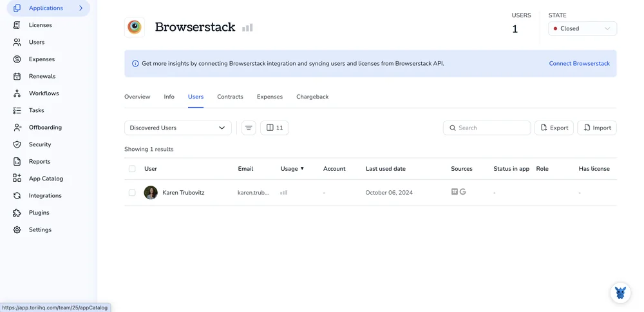Open Applications in the sidebar
The height and width of the screenshot is (312, 644).
(48, 8)
